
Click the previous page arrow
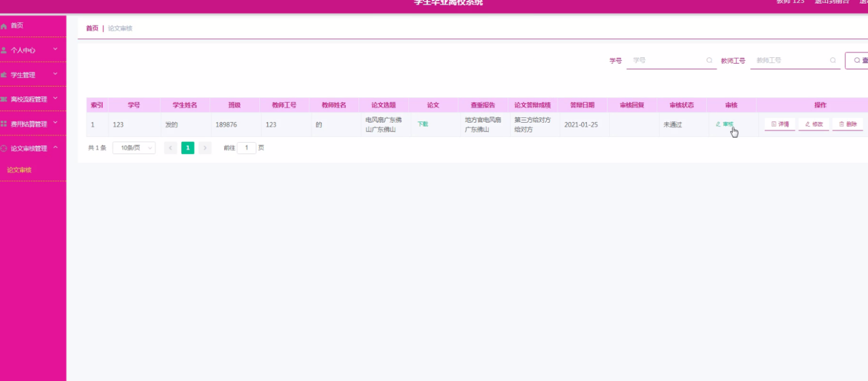(171, 148)
